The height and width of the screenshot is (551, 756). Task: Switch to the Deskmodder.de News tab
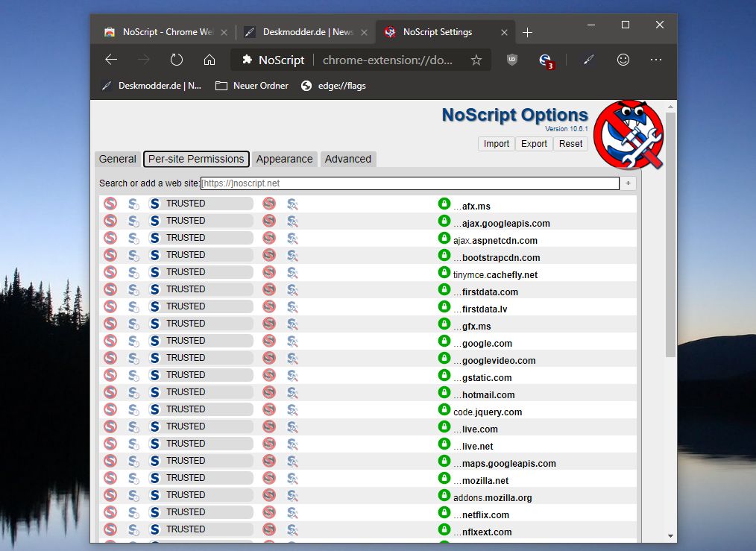pos(305,32)
